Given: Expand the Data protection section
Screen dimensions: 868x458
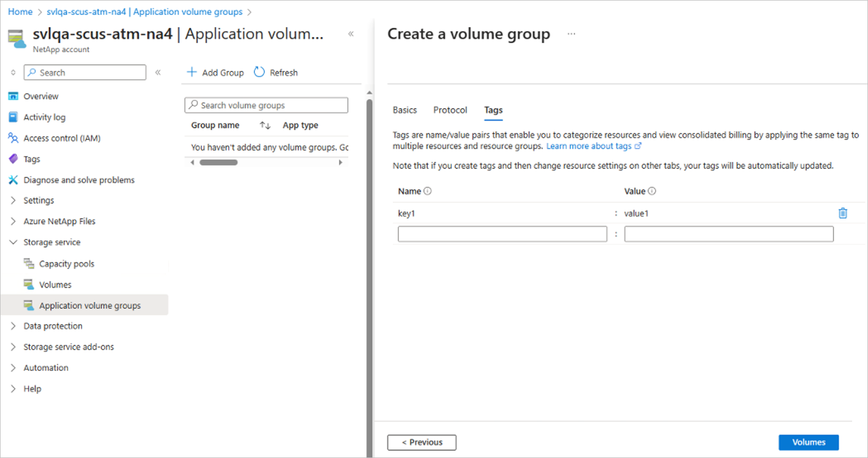Looking at the screenshot, I should tap(14, 326).
